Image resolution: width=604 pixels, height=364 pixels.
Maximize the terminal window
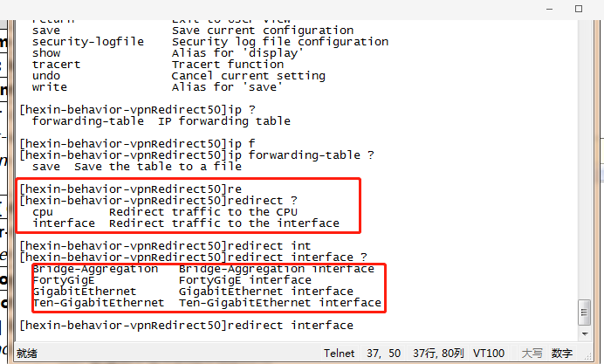click(578, 9)
